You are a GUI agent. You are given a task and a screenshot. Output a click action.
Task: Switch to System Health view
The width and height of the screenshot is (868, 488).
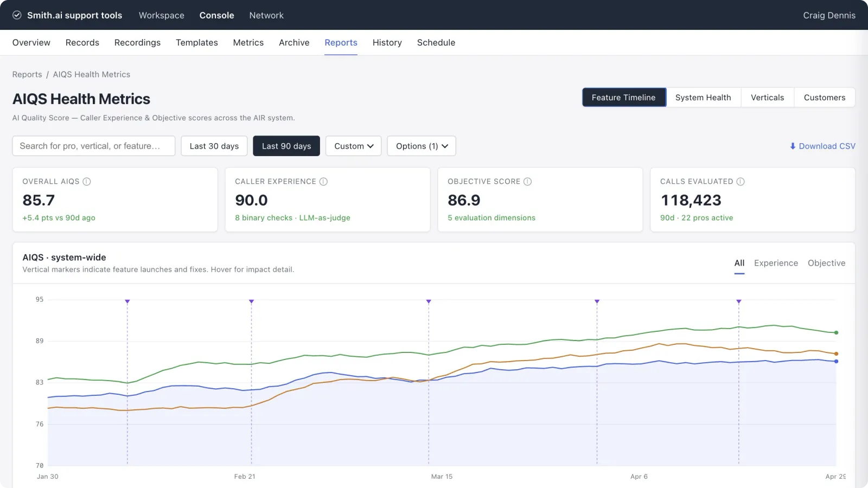tap(703, 98)
